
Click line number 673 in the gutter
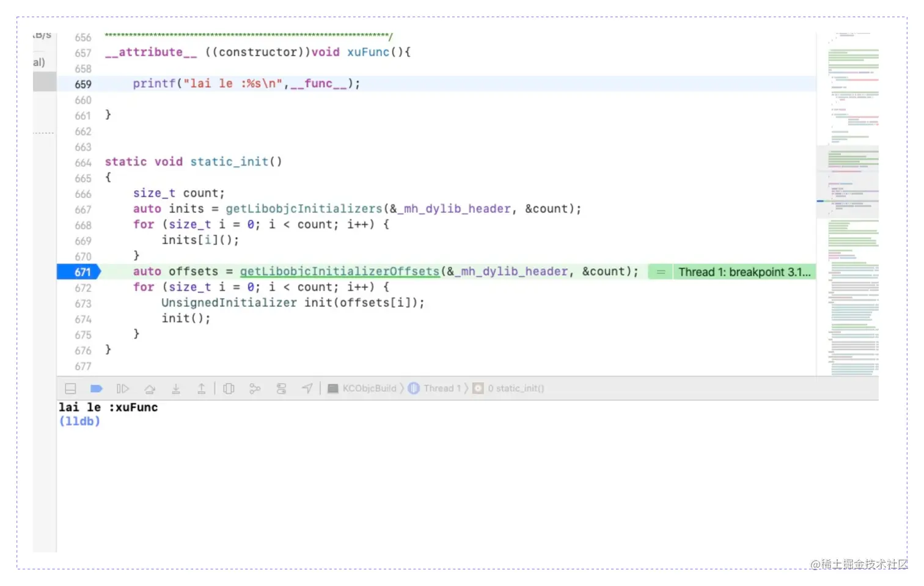pyautogui.click(x=83, y=304)
